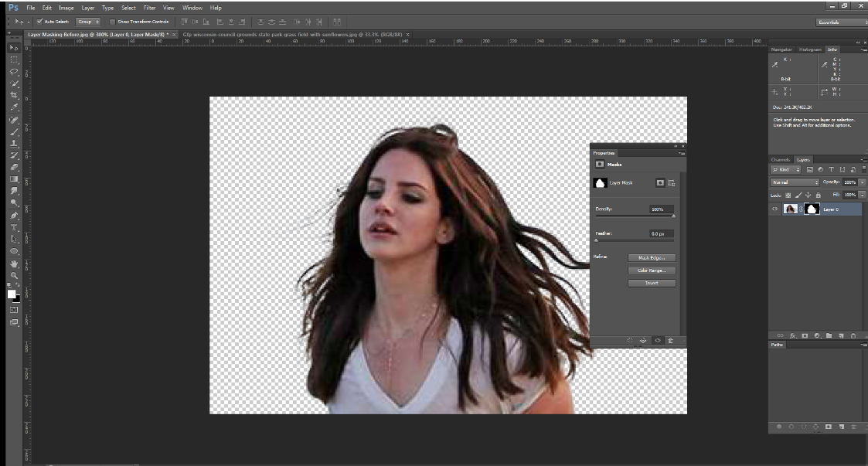Select the Lasso tool

pos(12,70)
